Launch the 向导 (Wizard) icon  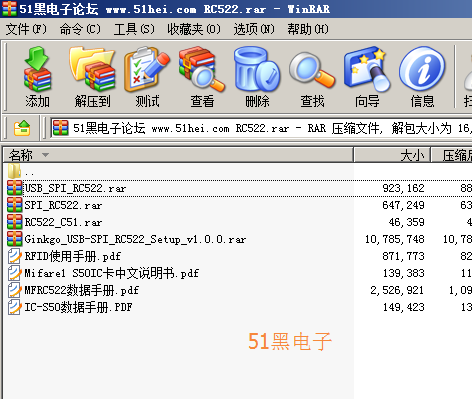click(367, 77)
